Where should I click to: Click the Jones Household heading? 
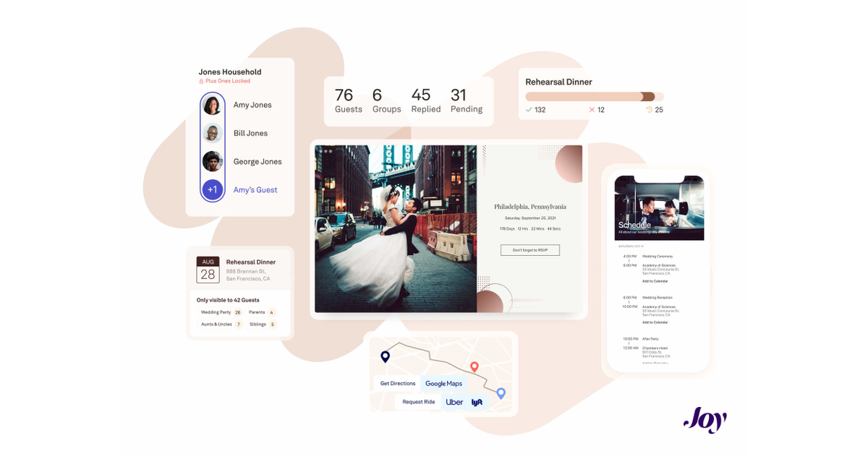tap(230, 72)
